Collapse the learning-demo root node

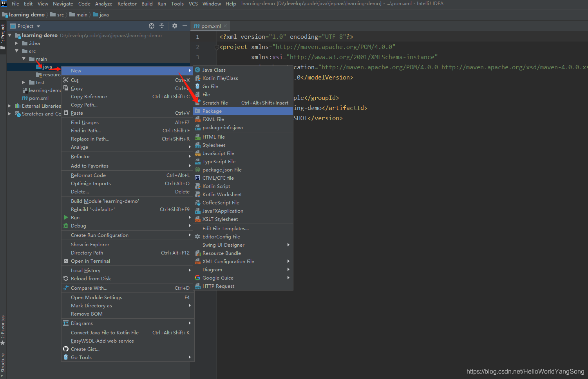(10, 35)
